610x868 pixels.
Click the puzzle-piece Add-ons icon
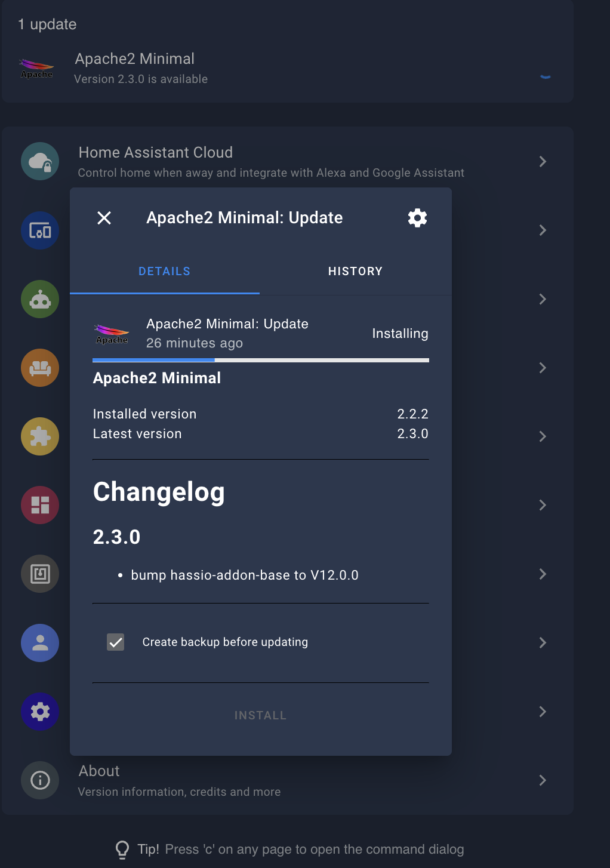click(39, 436)
